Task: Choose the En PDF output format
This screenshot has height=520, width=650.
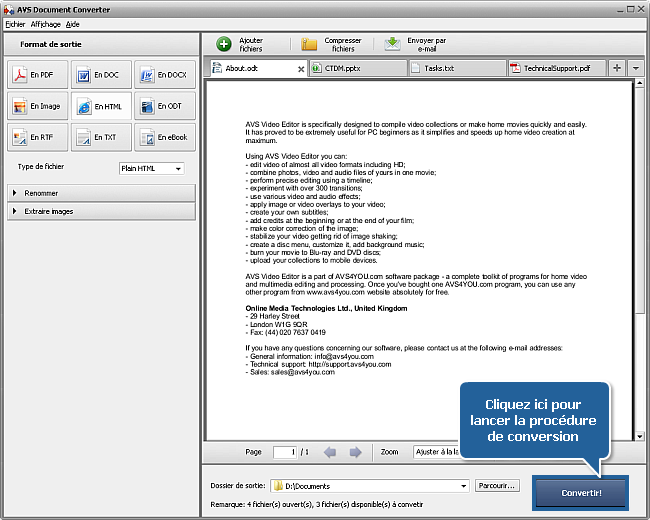Action: [x=37, y=75]
